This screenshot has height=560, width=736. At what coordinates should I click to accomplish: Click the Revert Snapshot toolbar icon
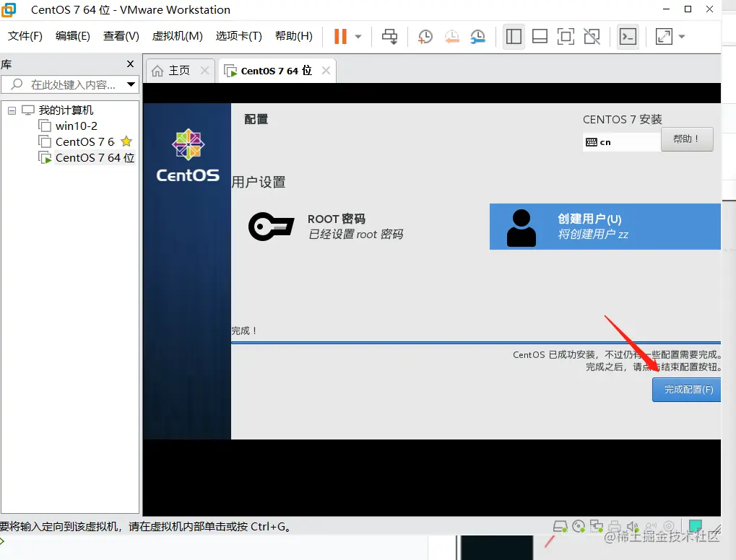tap(451, 36)
